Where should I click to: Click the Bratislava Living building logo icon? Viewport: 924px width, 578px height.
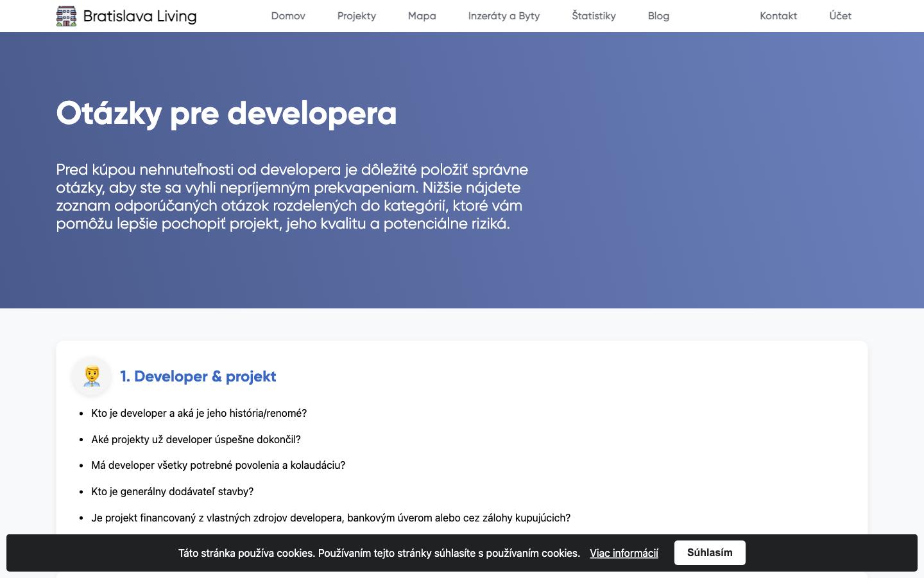(66, 16)
